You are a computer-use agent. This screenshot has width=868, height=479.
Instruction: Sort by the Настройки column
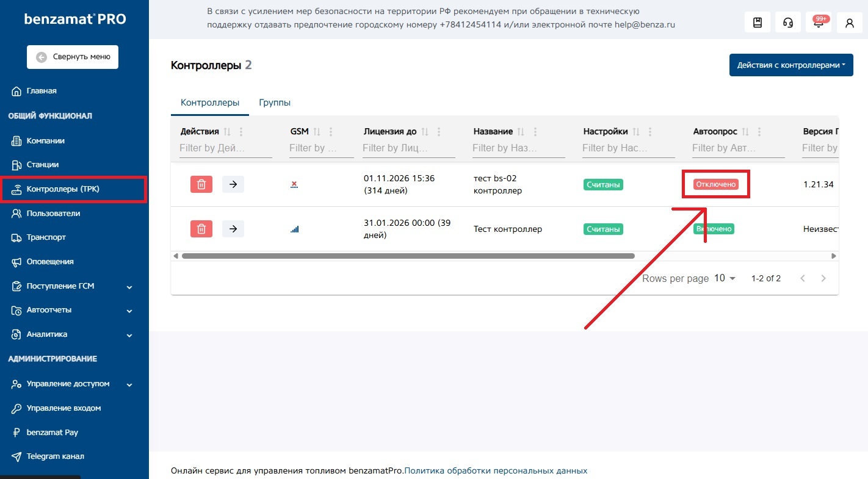click(636, 132)
